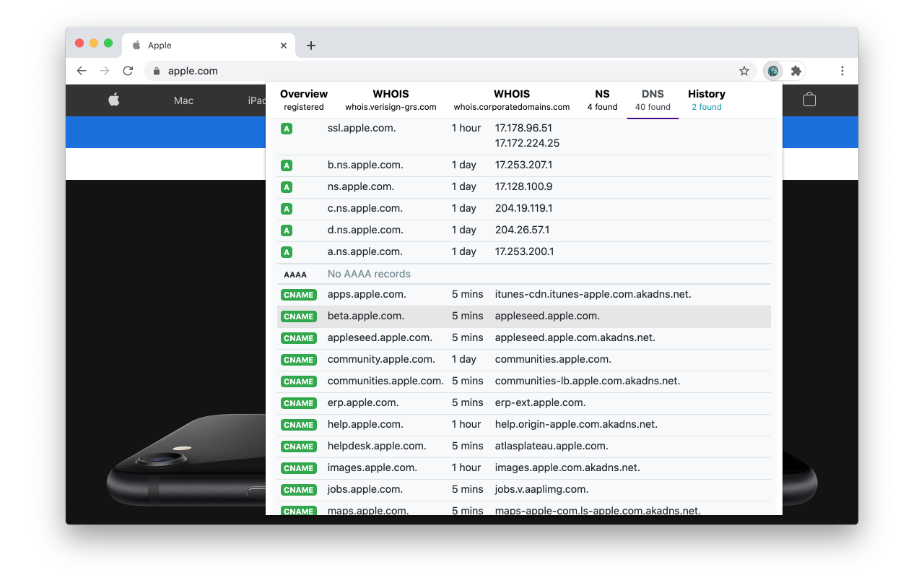924x578 pixels.
Task: Click CNAME badge before appleseed.apple.com. name
Action: tap(299, 338)
